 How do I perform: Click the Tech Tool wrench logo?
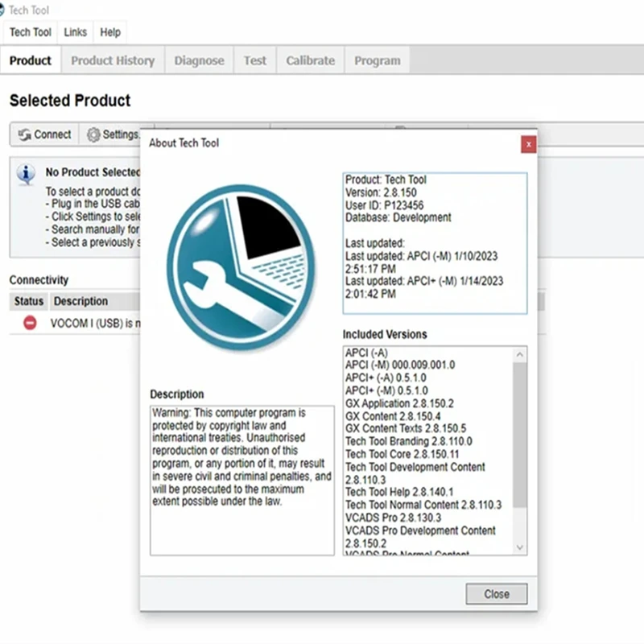point(242,267)
